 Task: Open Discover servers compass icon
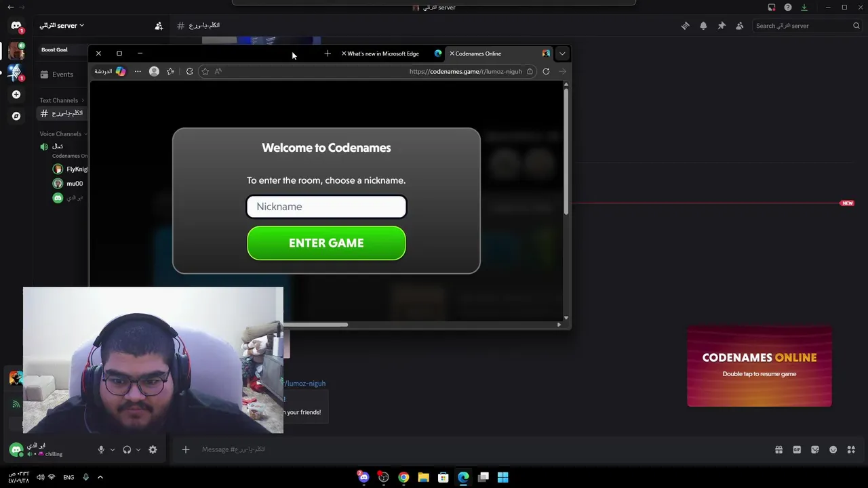point(16,116)
